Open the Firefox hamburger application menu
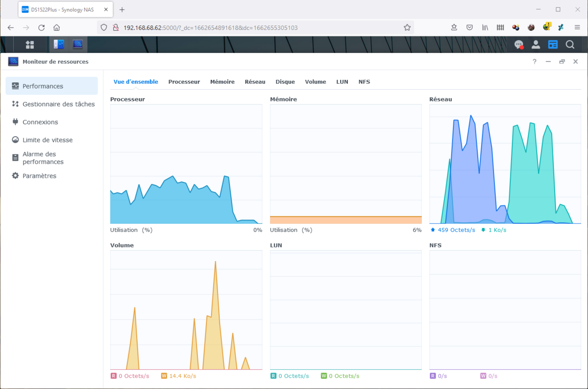Image resolution: width=588 pixels, height=389 pixels. [577, 27]
